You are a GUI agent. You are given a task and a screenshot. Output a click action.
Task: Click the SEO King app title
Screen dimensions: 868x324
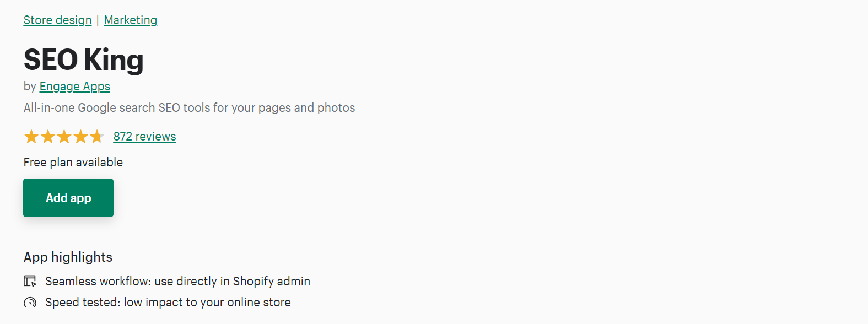[x=83, y=60]
